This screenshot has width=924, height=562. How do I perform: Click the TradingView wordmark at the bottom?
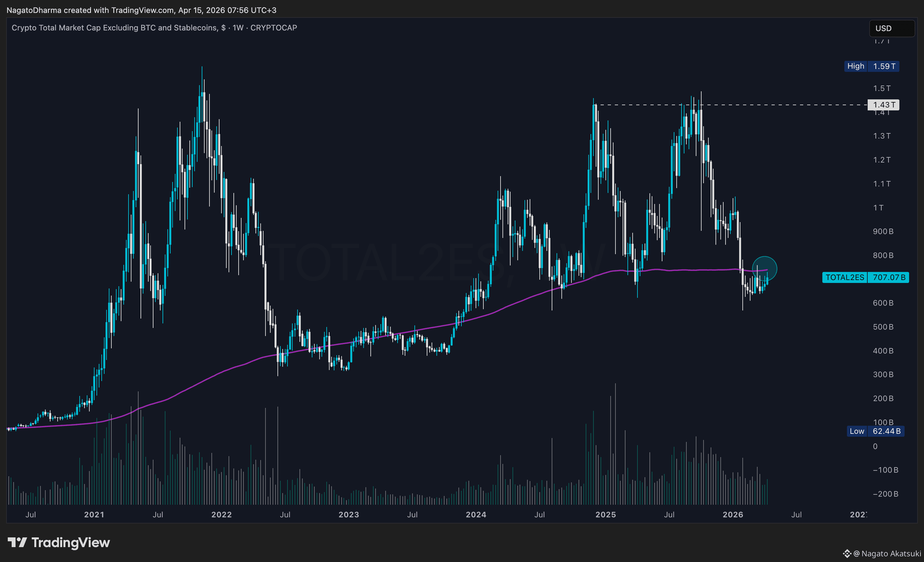[x=71, y=543]
